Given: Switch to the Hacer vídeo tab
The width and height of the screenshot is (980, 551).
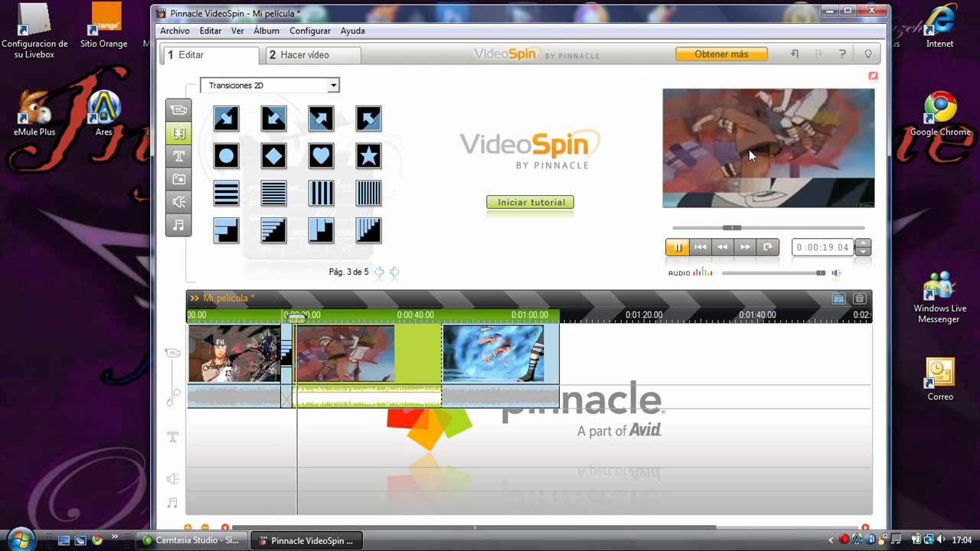Looking at the screenshot, I should click(x=312, y=55).
